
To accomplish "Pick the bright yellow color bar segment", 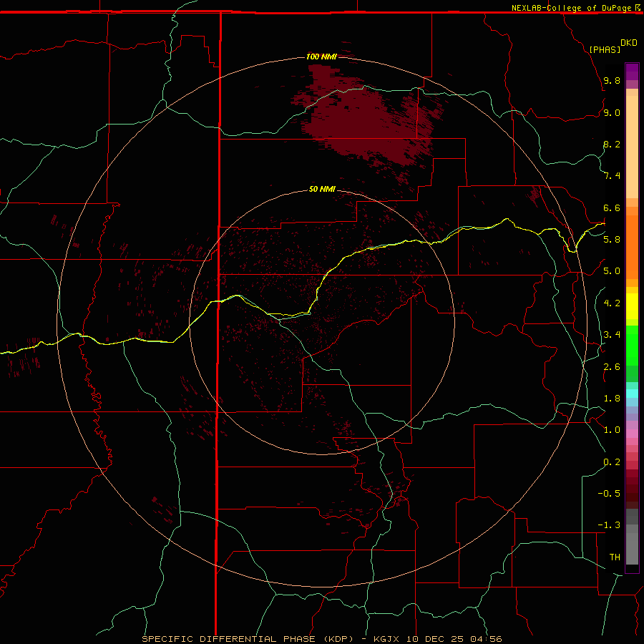I will coord(632,306).
